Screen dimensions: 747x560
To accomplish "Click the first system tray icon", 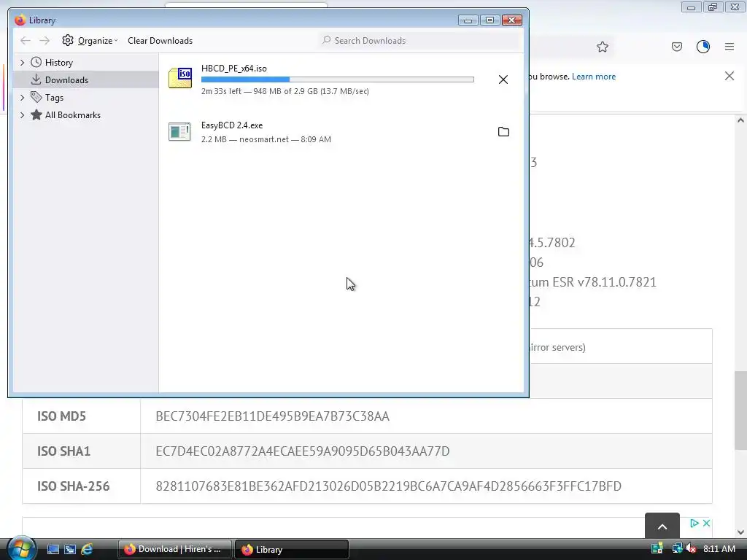I will [657, 548].
